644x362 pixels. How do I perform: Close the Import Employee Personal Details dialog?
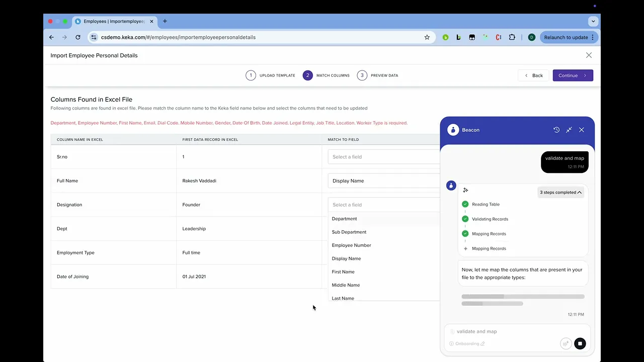589,55
